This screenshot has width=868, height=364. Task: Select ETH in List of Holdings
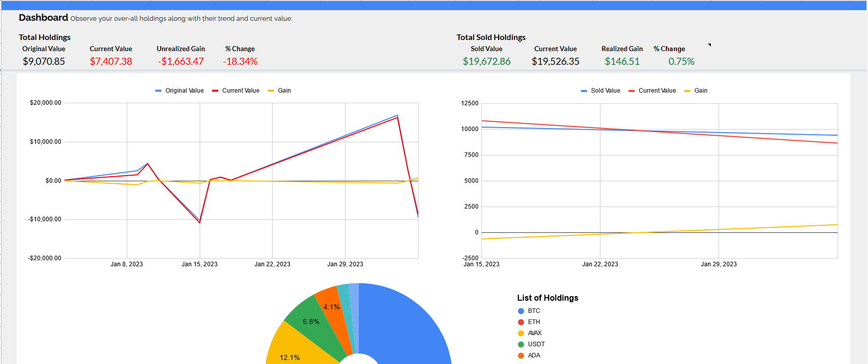(529, 322)
